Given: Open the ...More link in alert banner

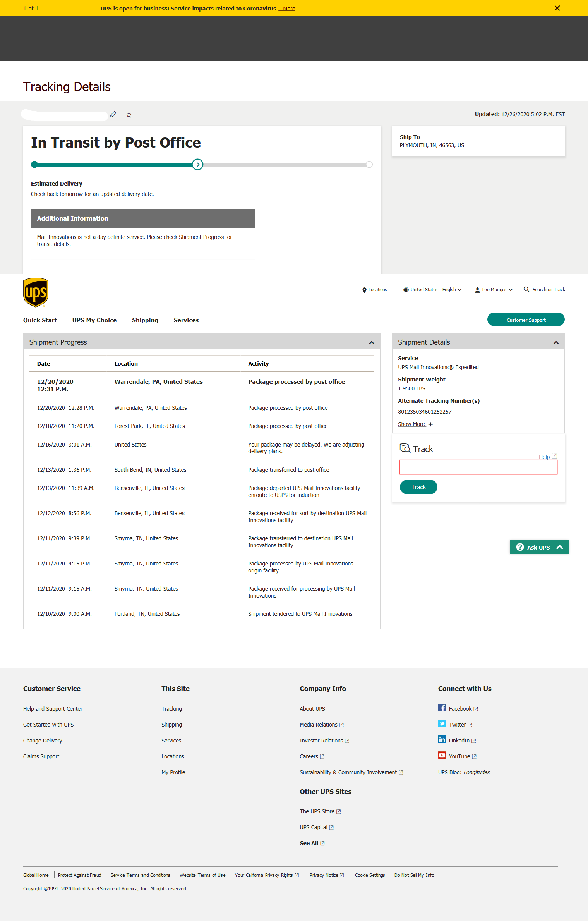Looking at the screenshot, I should tap(286, 9).
